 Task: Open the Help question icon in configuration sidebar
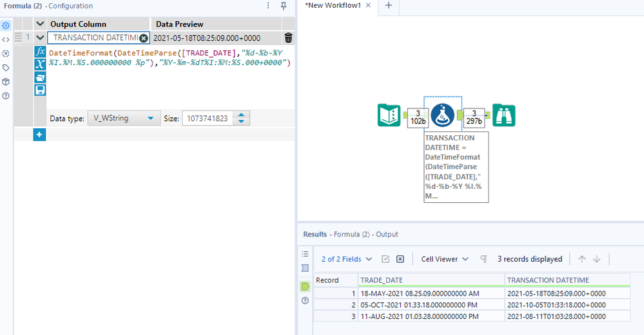click(6, 95)
